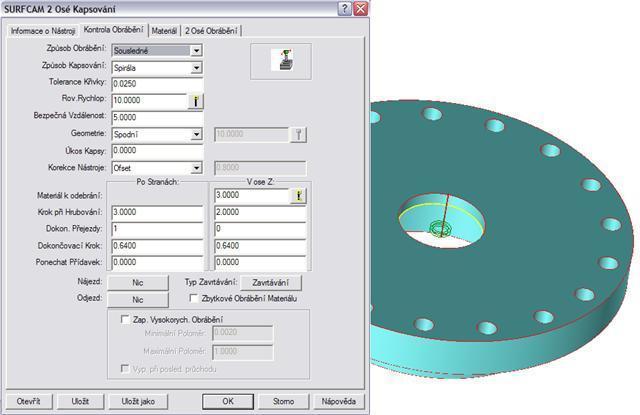Close the SURFCAM 2 Osé Kapsování dialog

click(x=360, y=8)
